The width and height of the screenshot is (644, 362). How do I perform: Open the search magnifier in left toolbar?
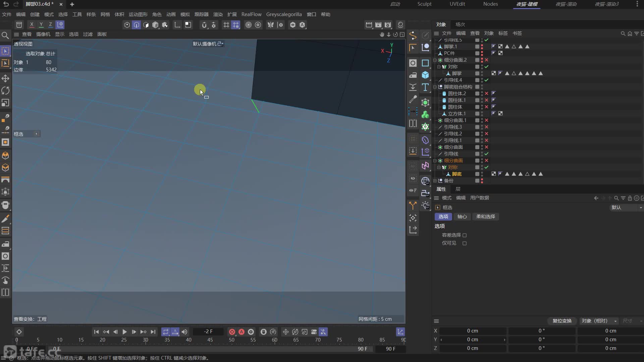click(5, 35)
